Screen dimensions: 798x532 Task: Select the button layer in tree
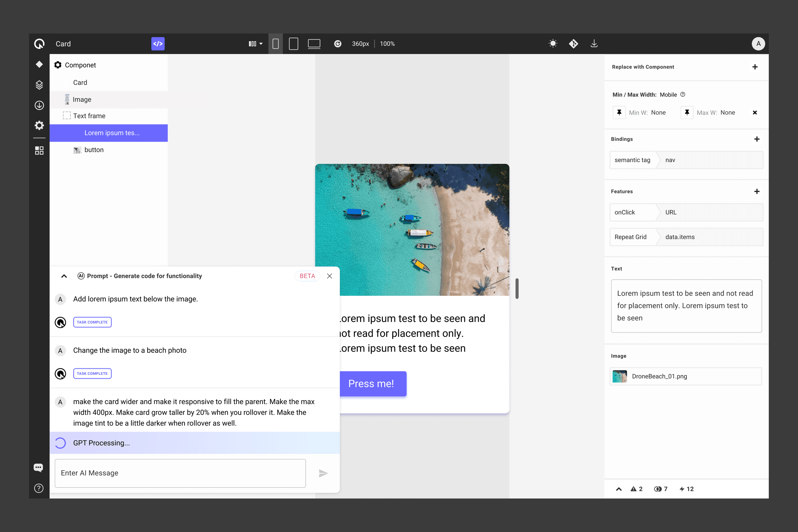(94, 150)
